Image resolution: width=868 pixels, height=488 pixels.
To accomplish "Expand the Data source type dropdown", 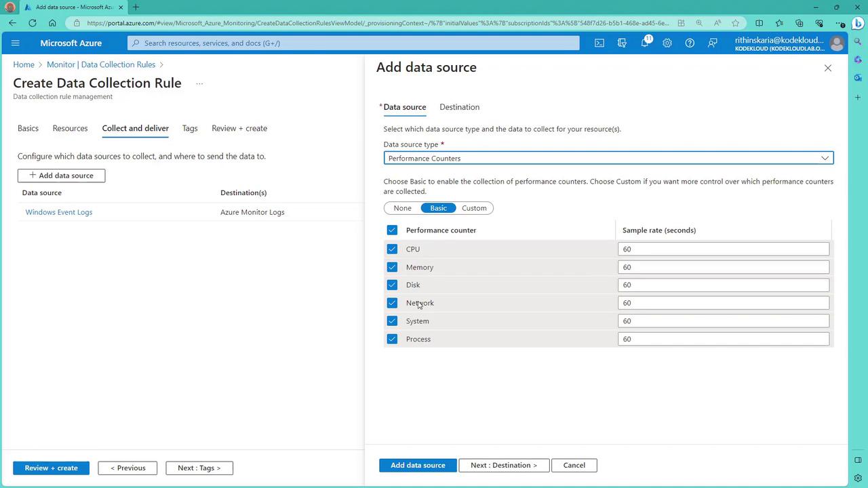I will tap(608, 158).
